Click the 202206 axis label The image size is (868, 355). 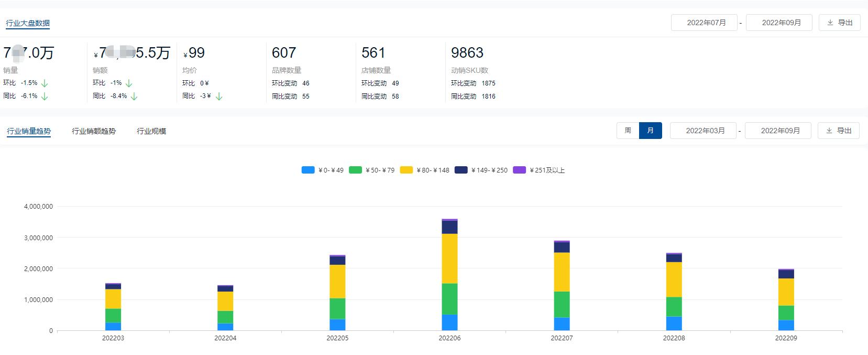(x=449, y=338)
